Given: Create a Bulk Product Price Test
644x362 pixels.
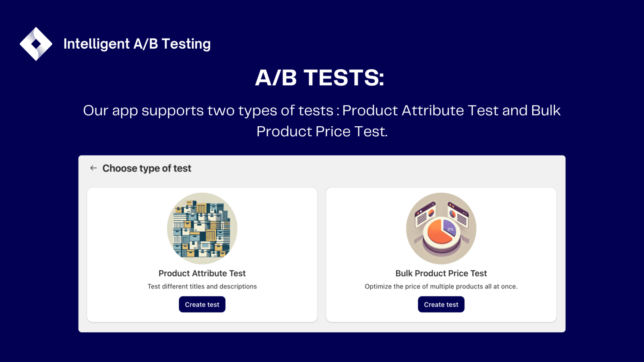Looking at the screenshot, I should click(441, 304).
